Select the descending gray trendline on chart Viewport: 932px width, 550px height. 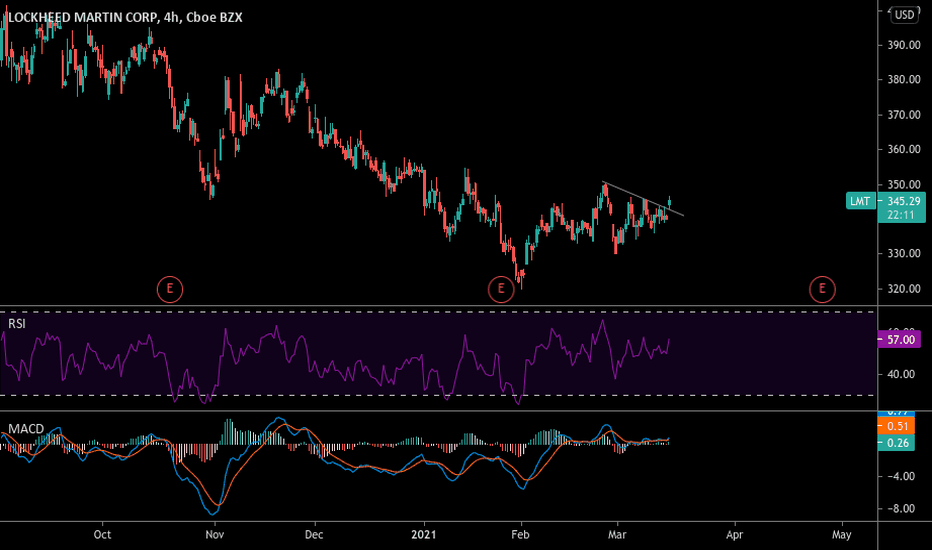[x=643, y=199]
